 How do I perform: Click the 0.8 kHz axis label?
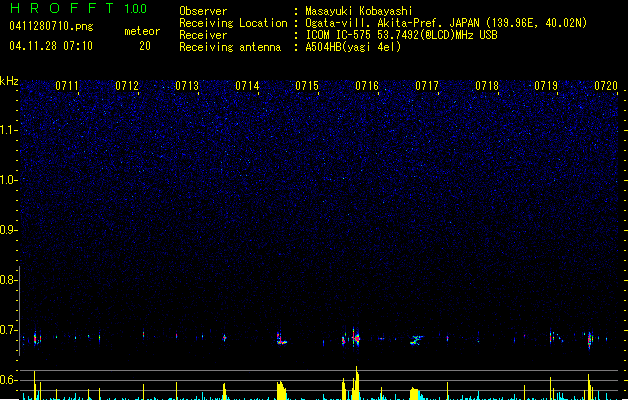8,280
